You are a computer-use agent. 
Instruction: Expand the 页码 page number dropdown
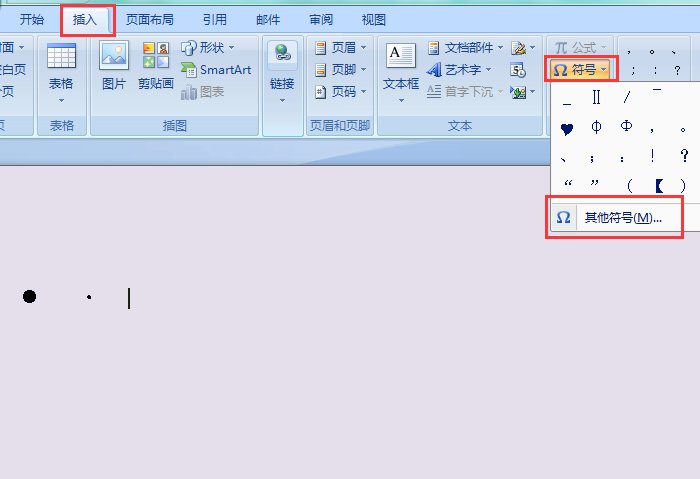tap(340, 92)
